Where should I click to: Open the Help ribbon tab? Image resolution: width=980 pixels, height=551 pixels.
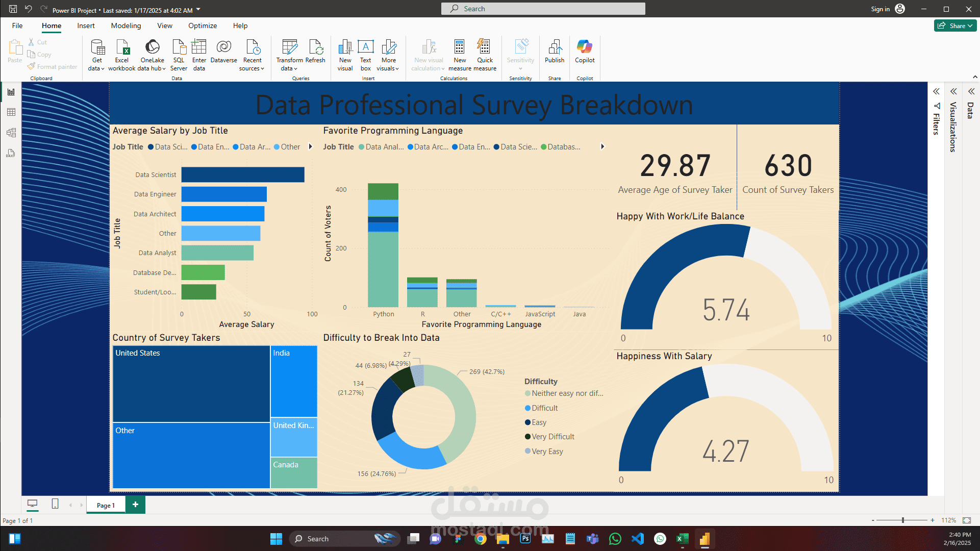point(240,26)
